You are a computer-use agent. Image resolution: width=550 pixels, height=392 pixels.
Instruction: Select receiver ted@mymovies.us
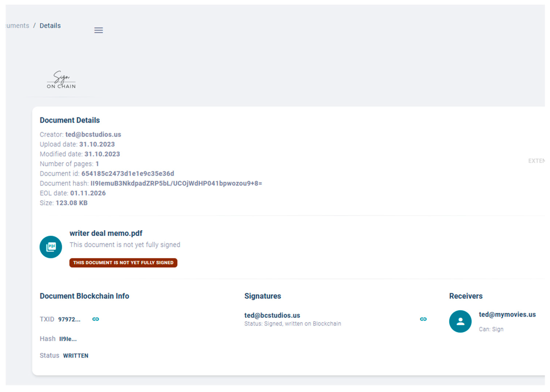coord(507,314)
